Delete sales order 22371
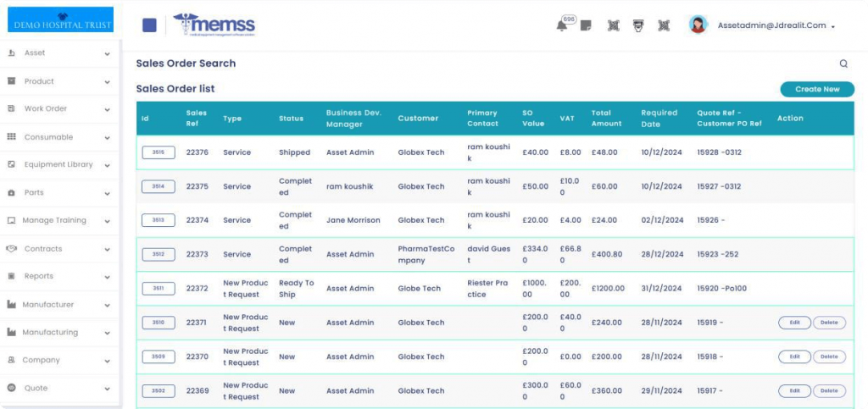The width and height of the screenshot is (868, 409). click(x=829, y=323)
